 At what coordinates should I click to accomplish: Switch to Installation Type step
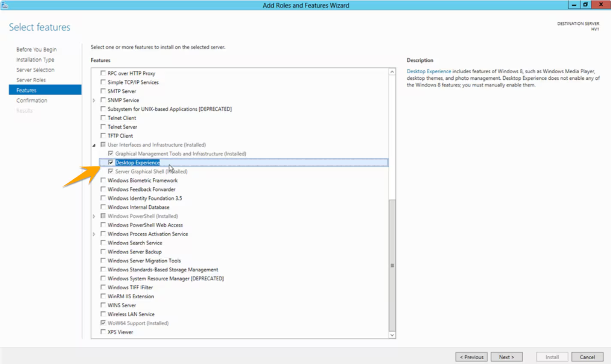pyautogui.click(x=35, y=60)
